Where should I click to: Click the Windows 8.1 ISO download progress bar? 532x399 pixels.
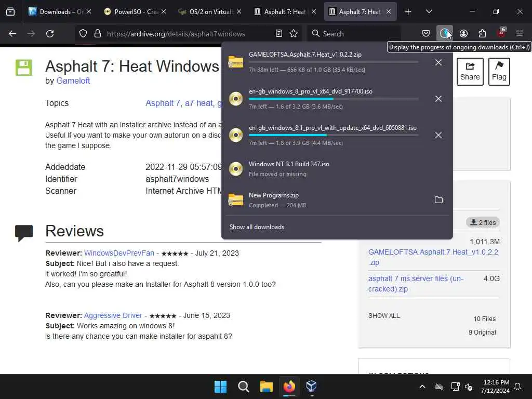(x=334, y=135)
